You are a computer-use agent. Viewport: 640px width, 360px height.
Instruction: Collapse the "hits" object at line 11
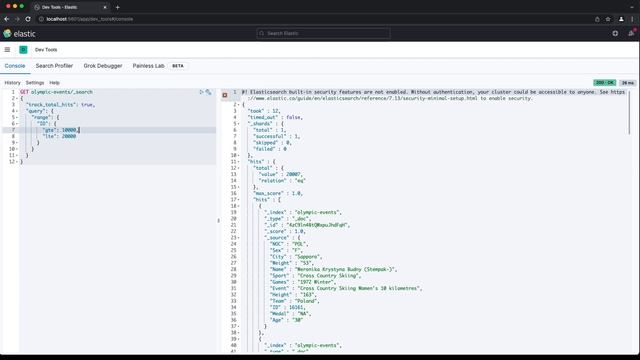pos(239,162)
